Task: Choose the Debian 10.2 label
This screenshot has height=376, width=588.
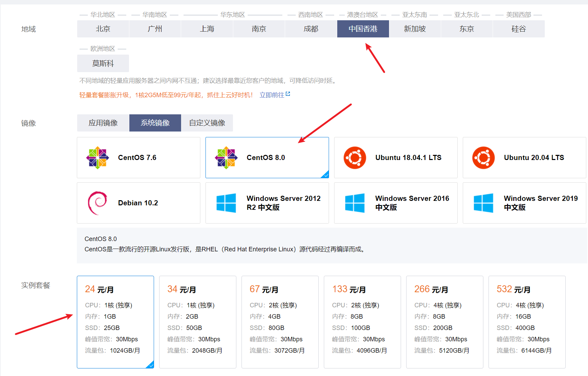Action: click(138, 203)
